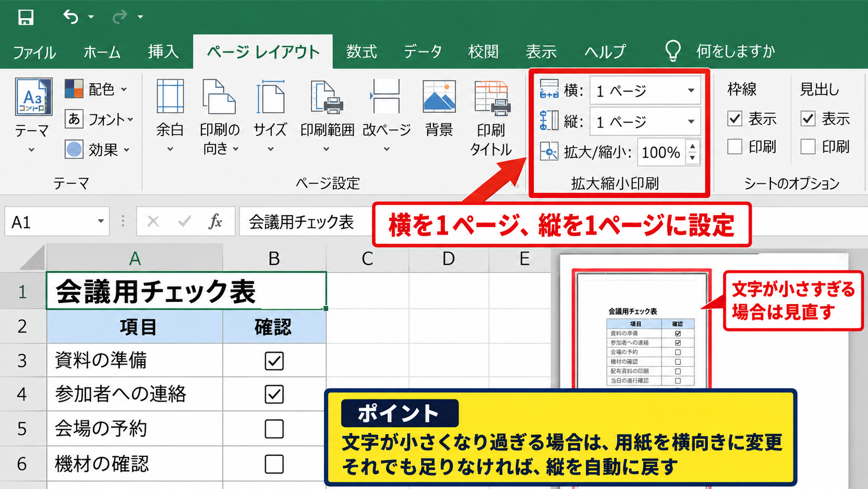Open the 余白 margins icon
The width and height of the screenshot is (868, 489).
[x=170, y=97]
